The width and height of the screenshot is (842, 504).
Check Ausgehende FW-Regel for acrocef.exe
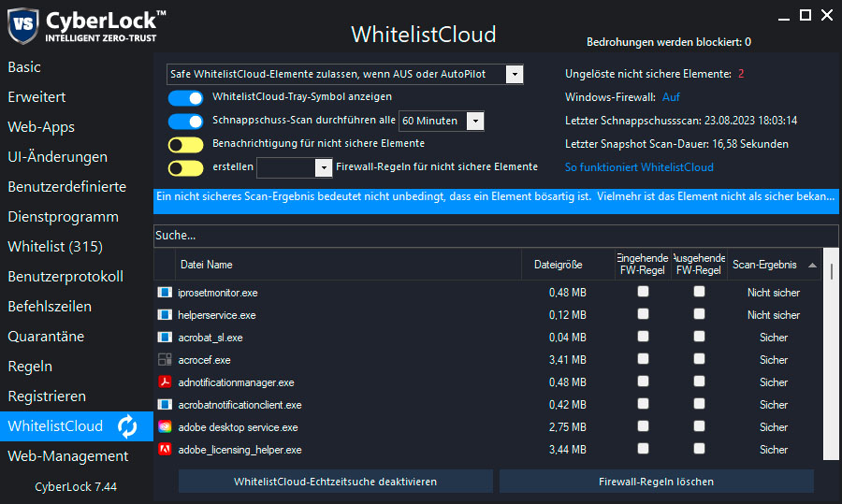tap(699, 358)
